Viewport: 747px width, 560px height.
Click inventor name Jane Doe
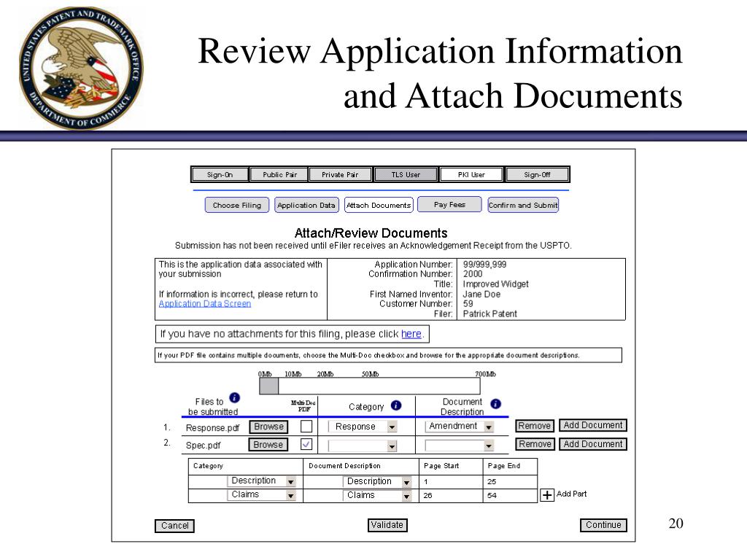pos(481,295)
